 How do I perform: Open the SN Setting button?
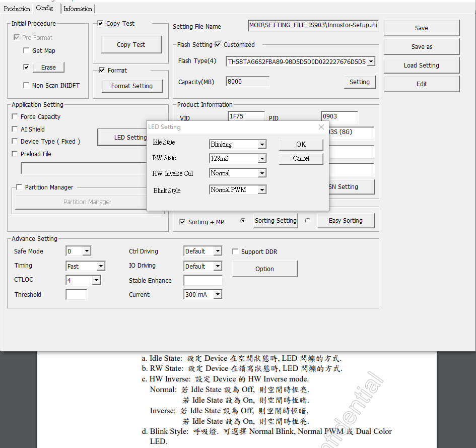[351, 187]
